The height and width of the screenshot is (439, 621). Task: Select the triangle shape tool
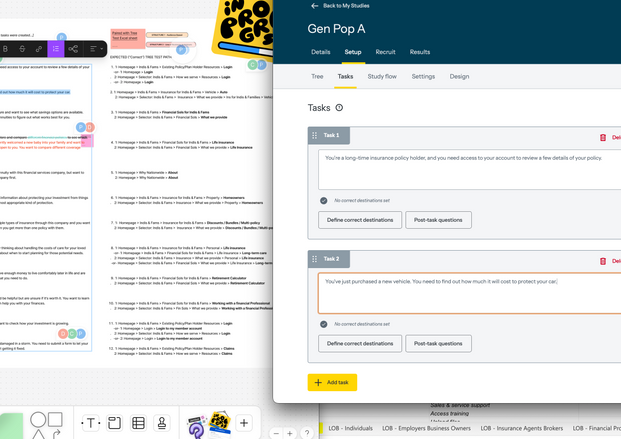(38, 435)
